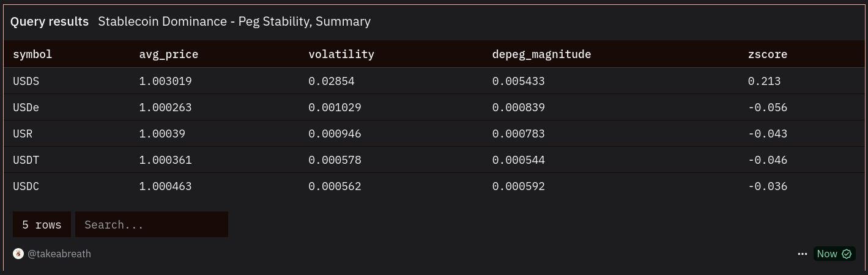Select the USDC symbol cell
This screenshot has width=868, height=275.
(26, 186)
